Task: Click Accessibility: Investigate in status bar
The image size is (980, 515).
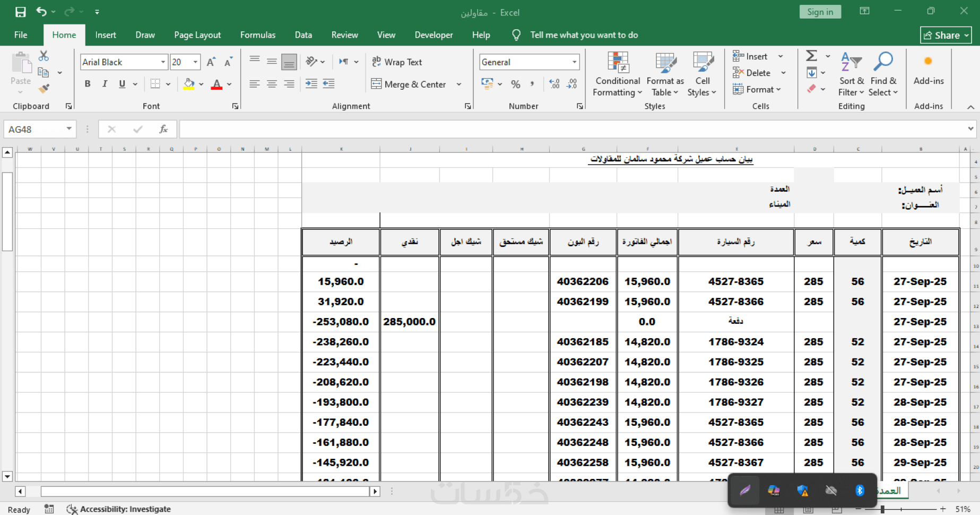Action: coord(119,509)
